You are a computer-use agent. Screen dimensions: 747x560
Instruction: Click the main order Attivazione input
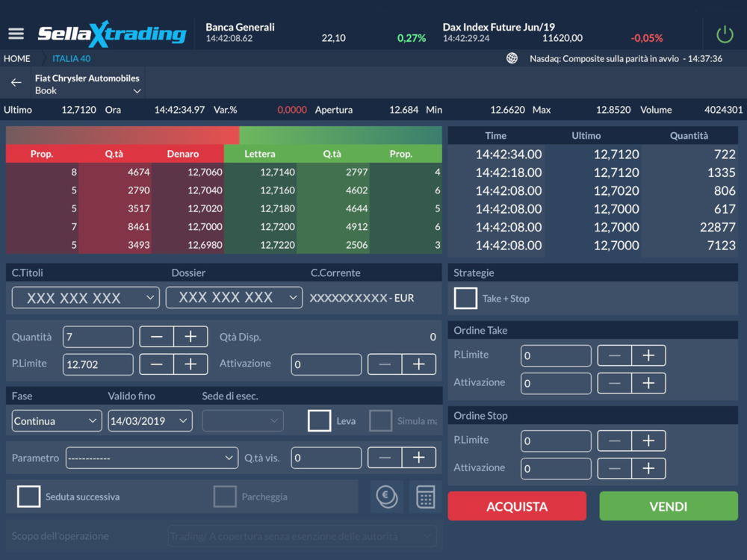tap(326, 364)
